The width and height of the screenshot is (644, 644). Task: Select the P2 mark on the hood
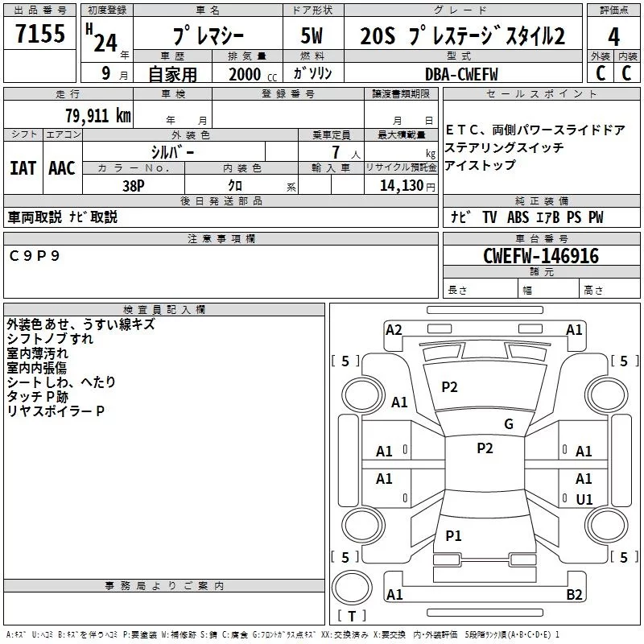(449, 387)
